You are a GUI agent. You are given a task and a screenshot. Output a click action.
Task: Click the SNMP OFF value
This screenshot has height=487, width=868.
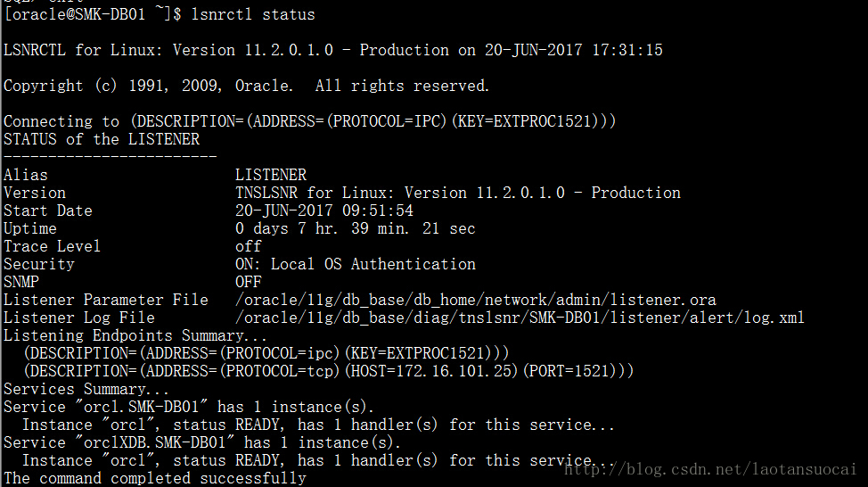tap(249, 282)
